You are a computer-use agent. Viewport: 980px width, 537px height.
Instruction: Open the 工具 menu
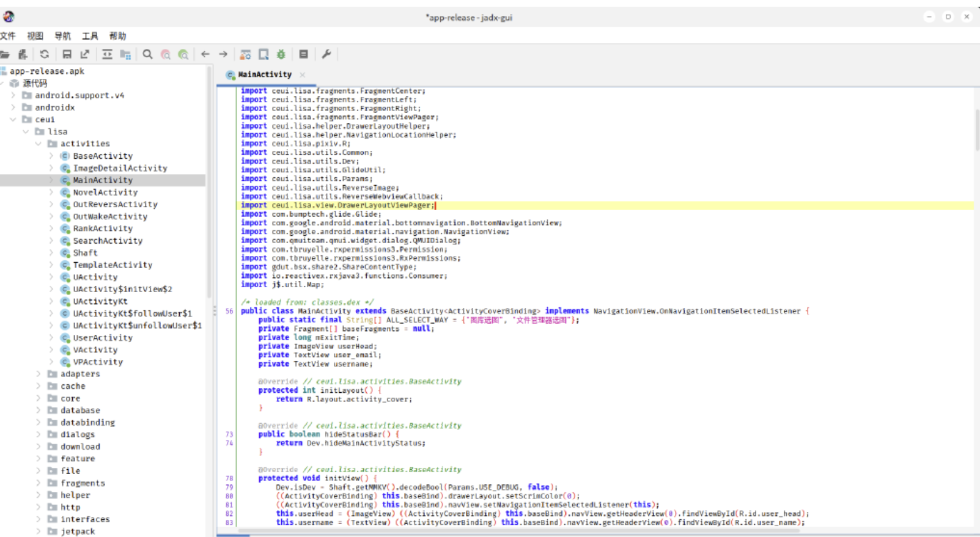tap(90, 36)
